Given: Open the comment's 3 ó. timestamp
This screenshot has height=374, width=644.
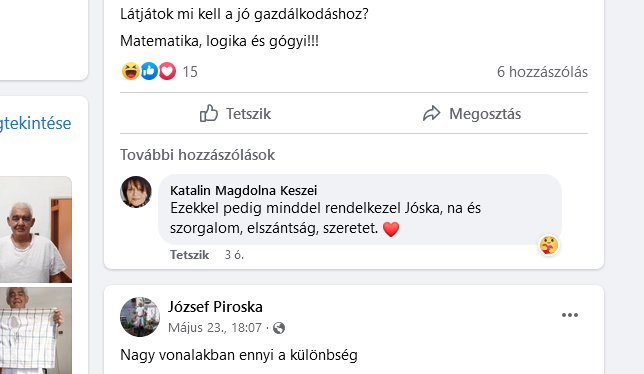Looking at the screenshot, I should tap(234, 255).
